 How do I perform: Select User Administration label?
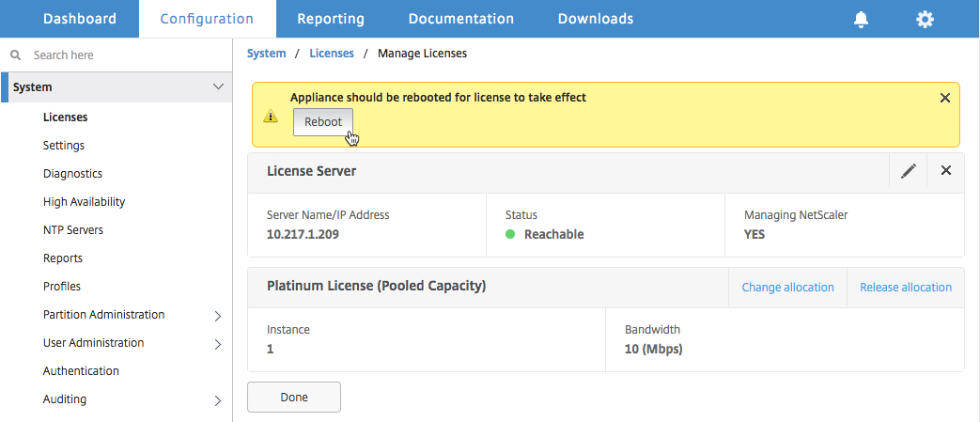pyautogui.click(x=94, y=343)
